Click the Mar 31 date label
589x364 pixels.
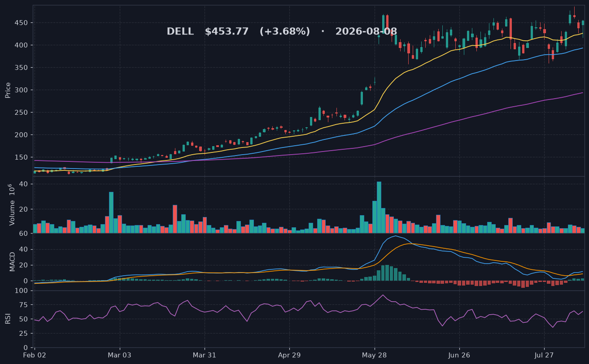[x=205, y=355]
